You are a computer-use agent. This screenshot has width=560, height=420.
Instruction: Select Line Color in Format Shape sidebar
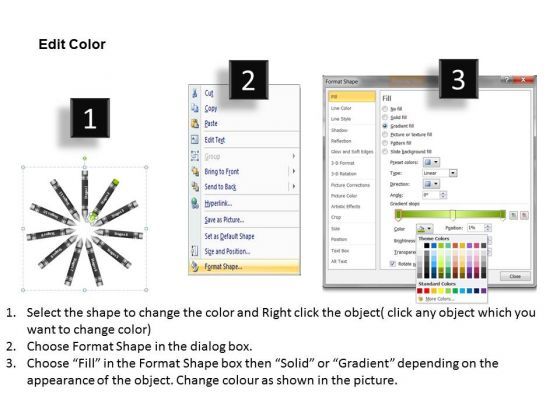click(341, 108)
